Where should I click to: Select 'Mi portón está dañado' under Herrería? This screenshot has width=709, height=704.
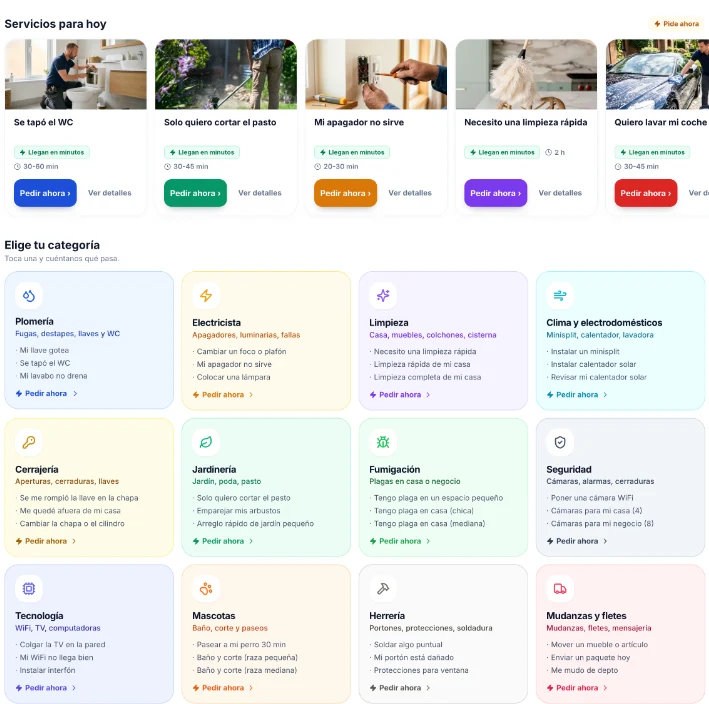[414, 657]
